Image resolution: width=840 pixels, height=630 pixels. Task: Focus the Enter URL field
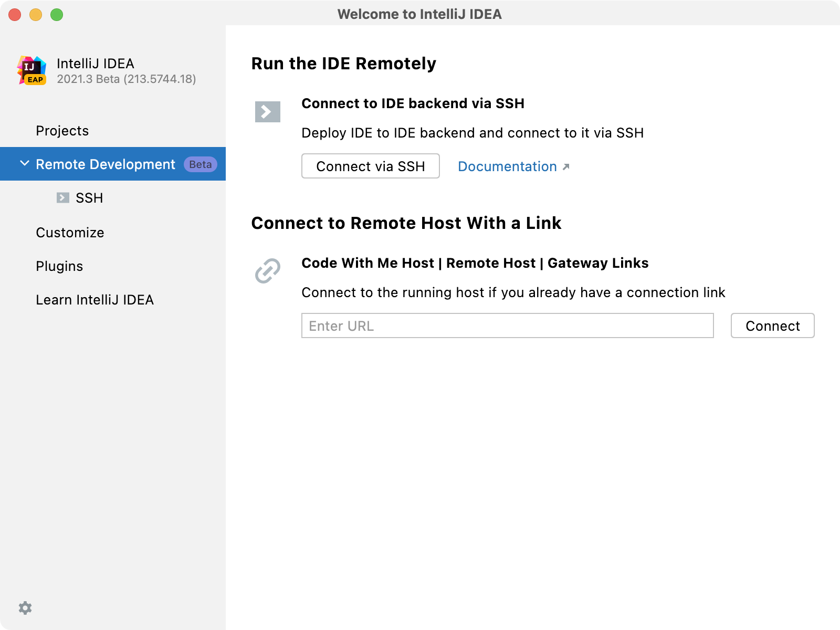507,326
